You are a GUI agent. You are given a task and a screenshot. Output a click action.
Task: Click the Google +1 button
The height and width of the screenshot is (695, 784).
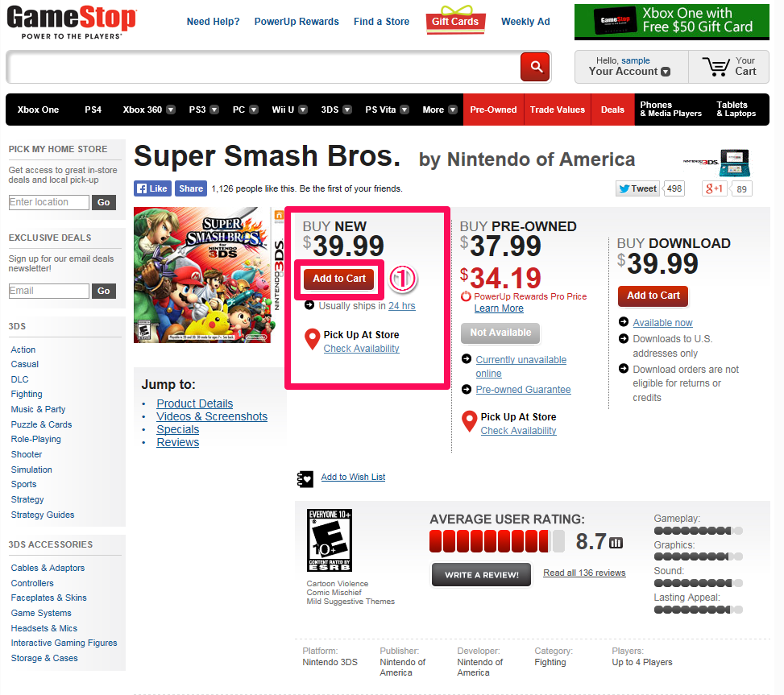click(714, 188)
